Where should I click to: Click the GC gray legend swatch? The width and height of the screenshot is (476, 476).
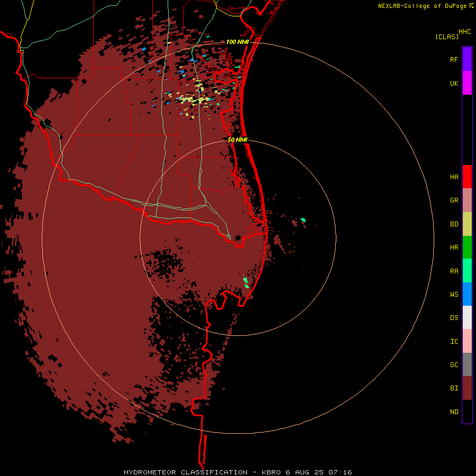pos(467,364)
